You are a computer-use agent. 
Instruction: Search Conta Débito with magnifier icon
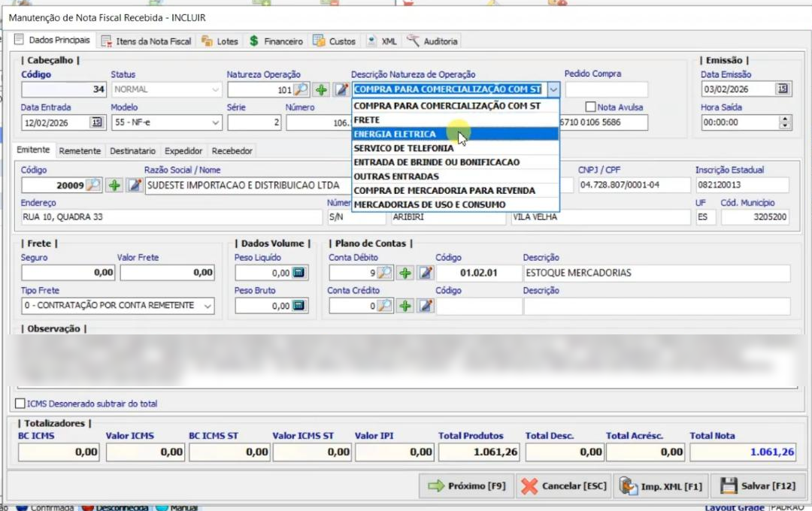385,272
